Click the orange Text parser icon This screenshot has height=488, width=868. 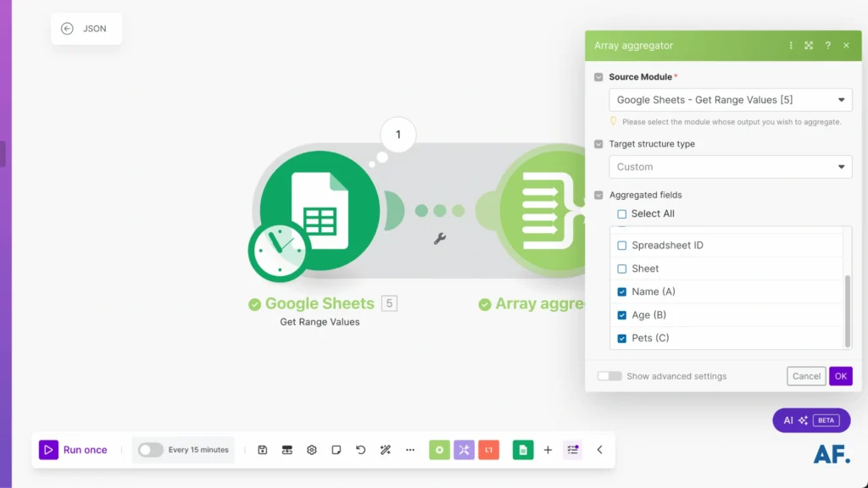[489, 450]
